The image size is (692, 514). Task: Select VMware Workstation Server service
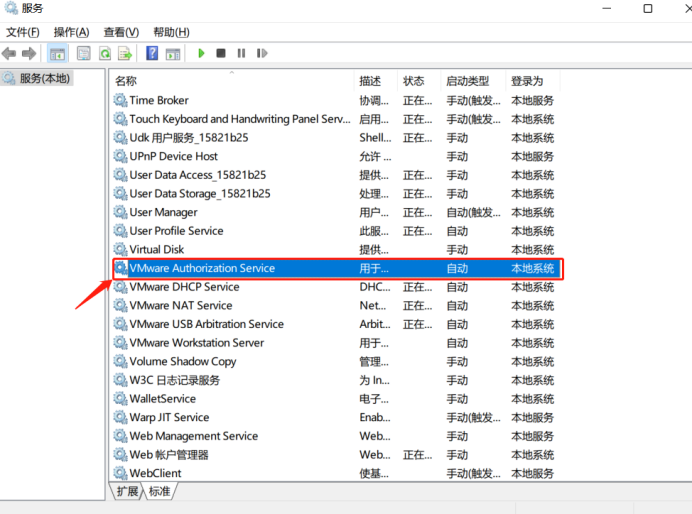[337, 343]
